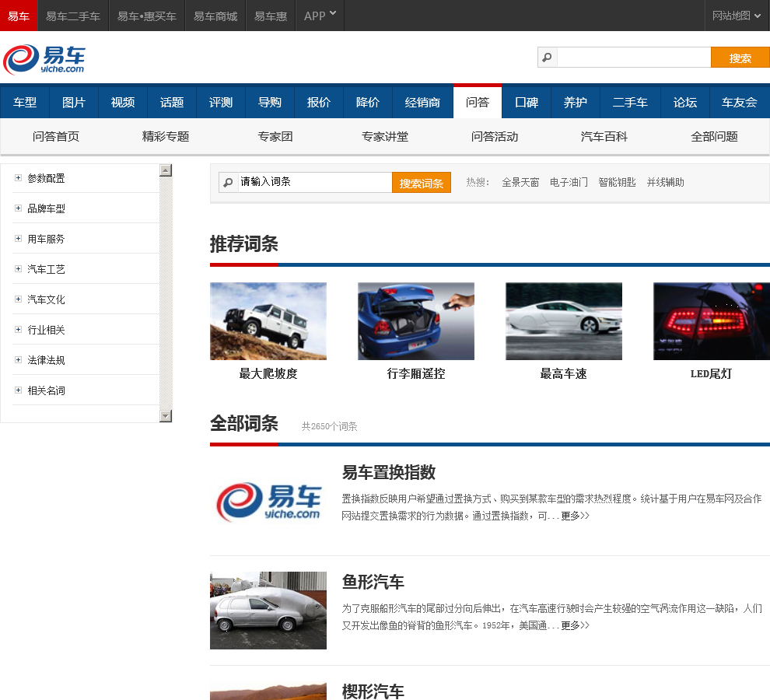The width and height of the screenshot is (770, 700).
Task: Expand the 汽车文化 sidebar node
Action: coord(18,299)
